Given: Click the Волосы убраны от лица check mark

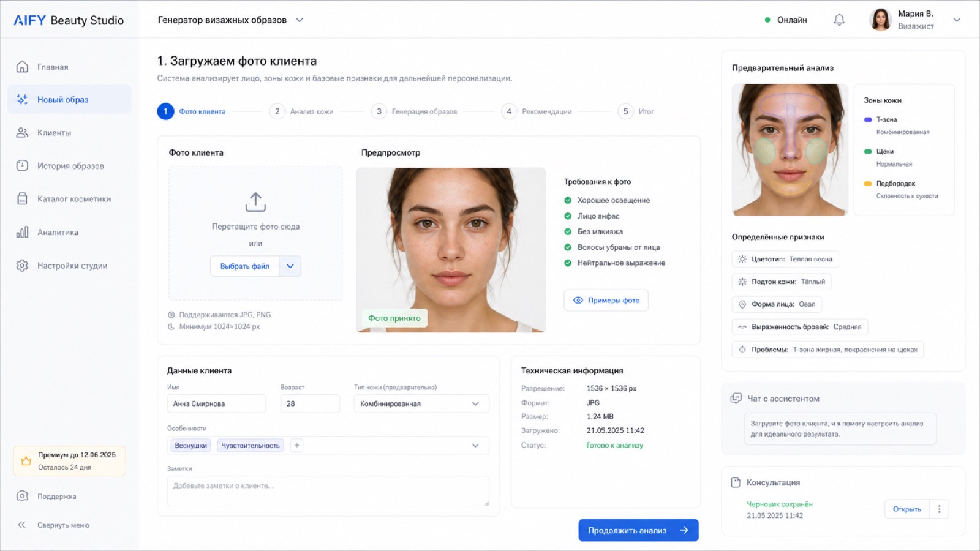Looking at the screenshot, I should click(568, 247).
